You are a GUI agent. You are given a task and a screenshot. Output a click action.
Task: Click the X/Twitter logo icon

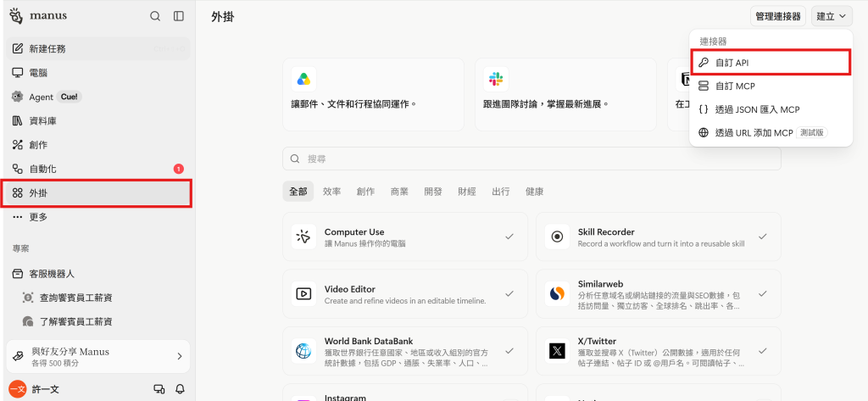click(x=557, y=351)
